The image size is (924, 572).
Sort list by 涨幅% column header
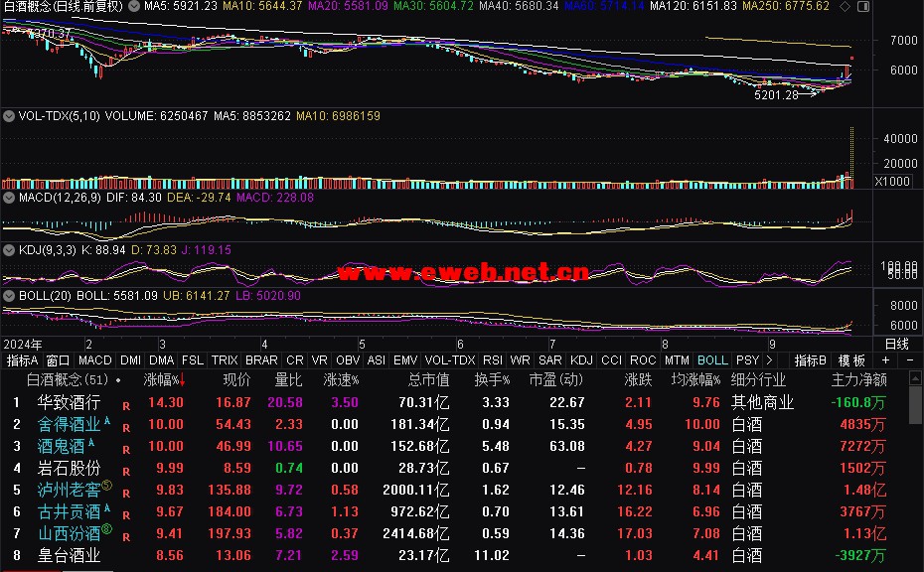click(x=164, y=380)
